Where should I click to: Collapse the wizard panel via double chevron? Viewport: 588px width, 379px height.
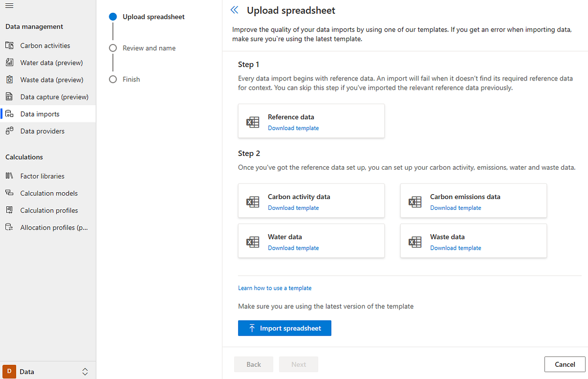pyautogui.click(x=234, y=9)
